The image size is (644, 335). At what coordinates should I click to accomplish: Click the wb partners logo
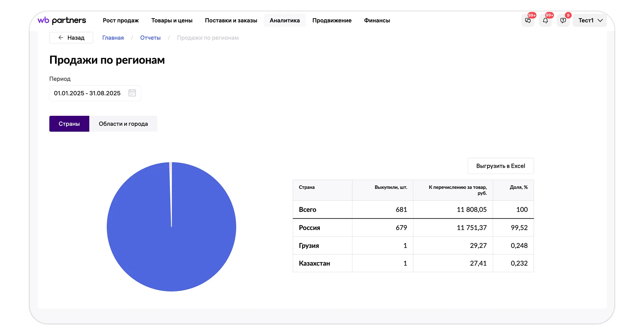tap(62, 20)
